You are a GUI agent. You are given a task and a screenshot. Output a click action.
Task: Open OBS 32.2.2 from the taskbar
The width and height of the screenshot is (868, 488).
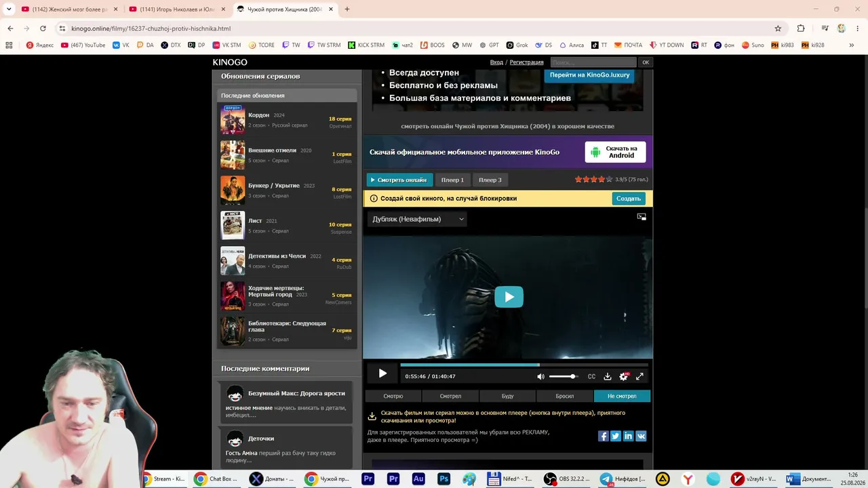click(568, 479)
